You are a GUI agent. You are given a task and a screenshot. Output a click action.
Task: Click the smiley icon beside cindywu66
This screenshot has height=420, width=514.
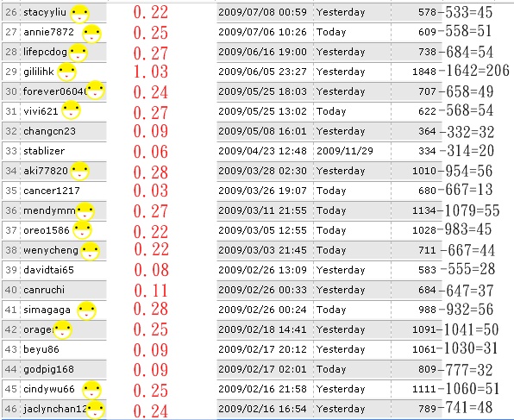tap(91, 390)
